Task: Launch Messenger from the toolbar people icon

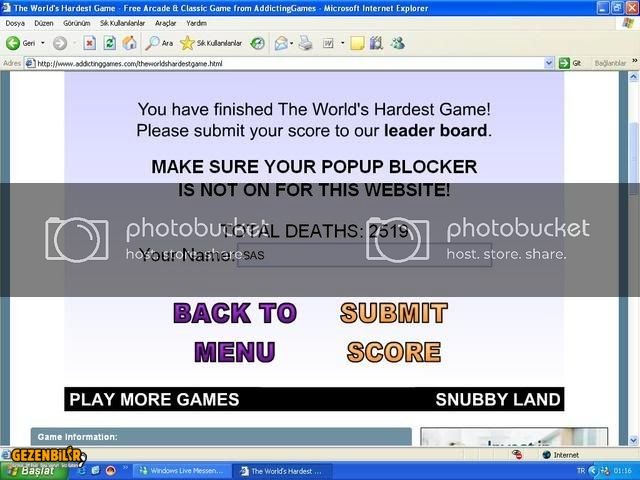Action: coord(397,43)
